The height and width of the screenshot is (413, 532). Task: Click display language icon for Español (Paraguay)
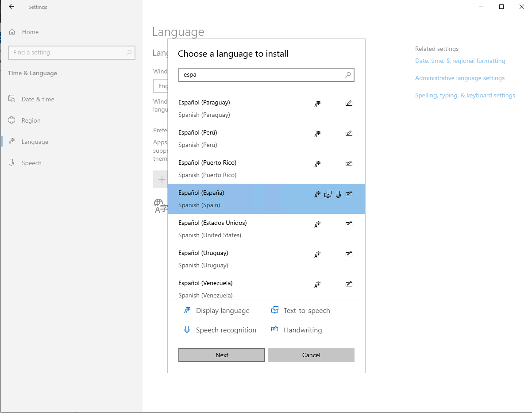(x=317, y=104)
